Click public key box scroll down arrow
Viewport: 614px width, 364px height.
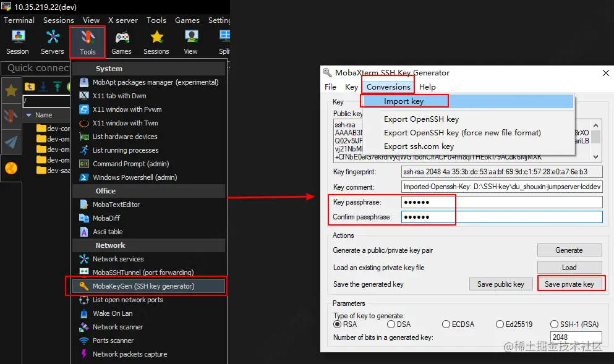point(595,157)
